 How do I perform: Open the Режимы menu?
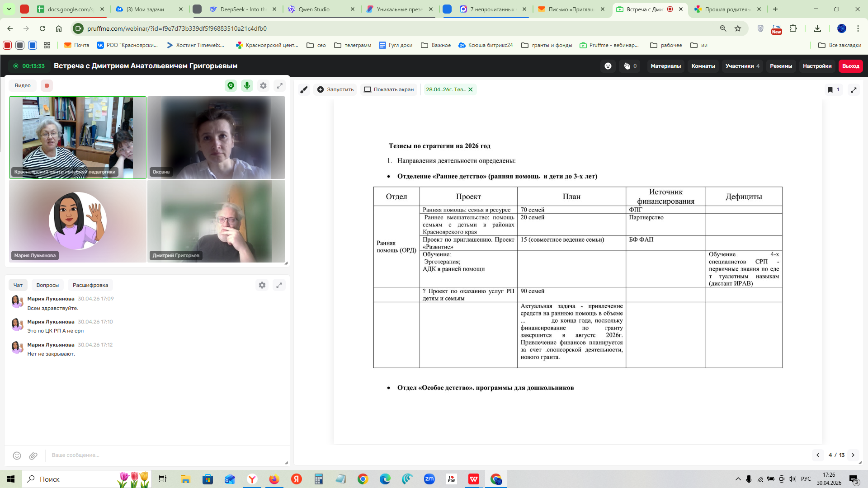(x=781, y=66)
